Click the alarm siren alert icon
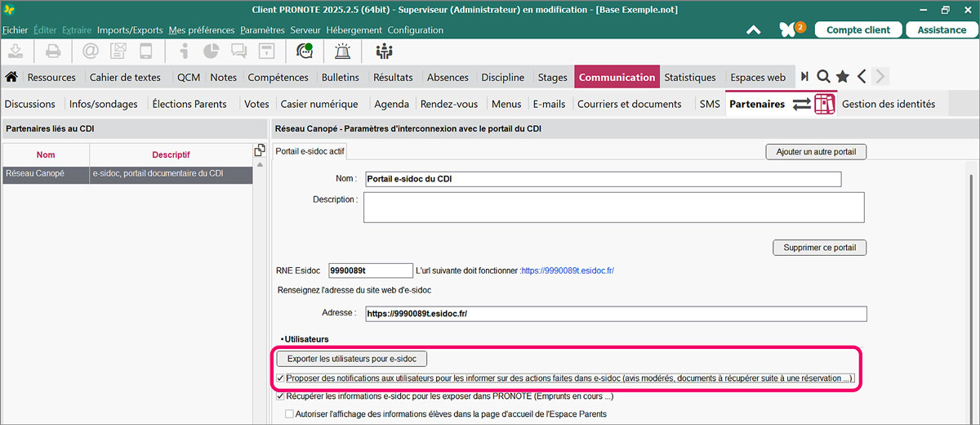The height and width of the screenshot is (425, 980). click(x=342, y=51)
